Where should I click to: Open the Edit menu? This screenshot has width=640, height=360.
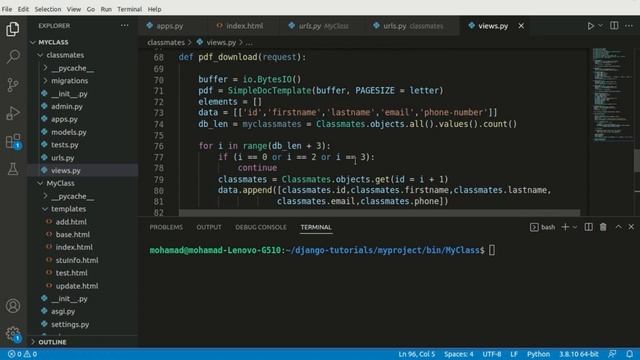tap(23, 9)
